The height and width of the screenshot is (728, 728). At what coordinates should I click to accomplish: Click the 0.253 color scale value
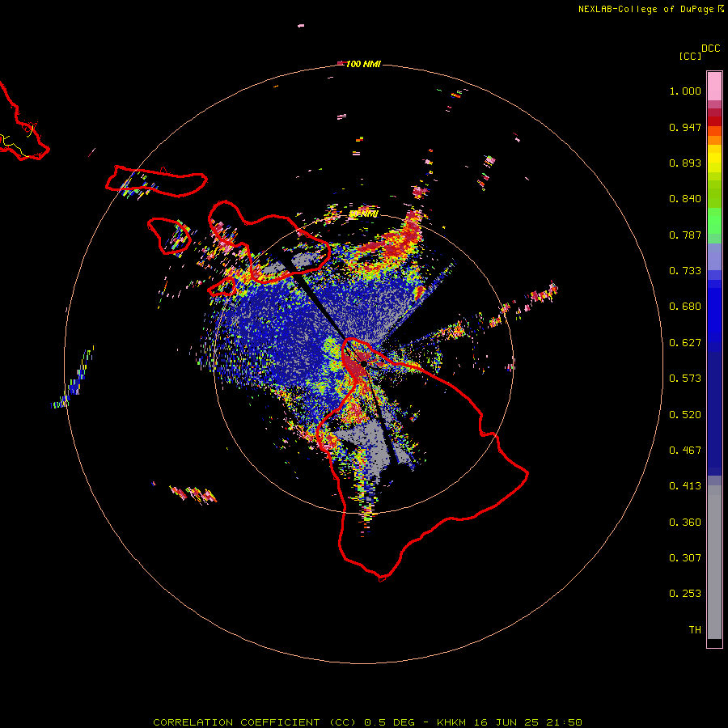coord(685,594)
